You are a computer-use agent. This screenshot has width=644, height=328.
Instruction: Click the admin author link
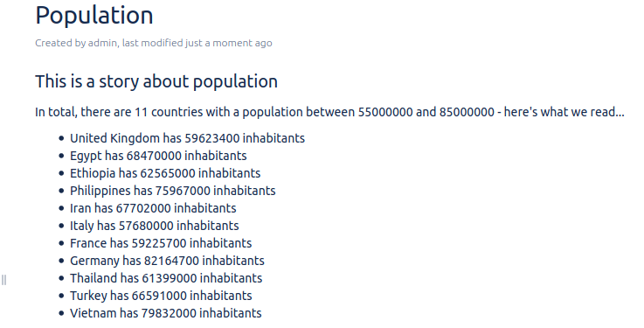[x=102, y=43]
